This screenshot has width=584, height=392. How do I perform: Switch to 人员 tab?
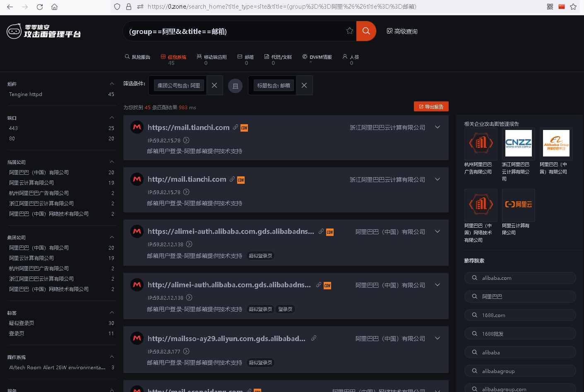click(351, 57)
